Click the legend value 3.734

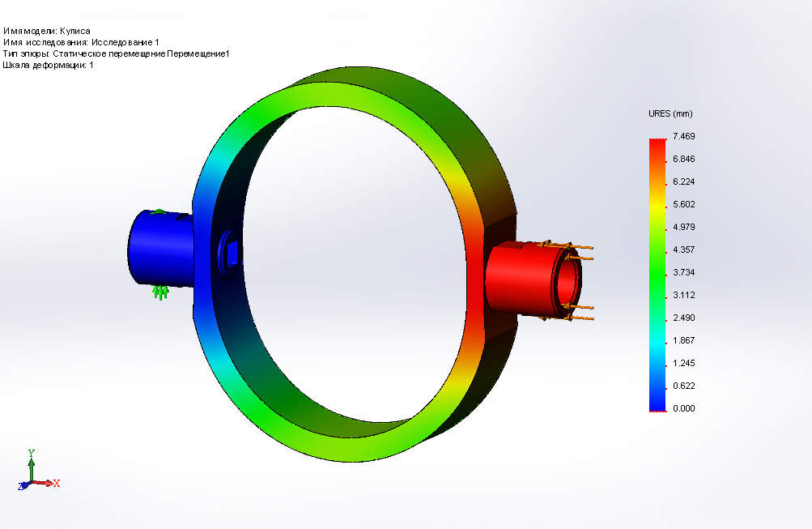[x=683, y=272]
